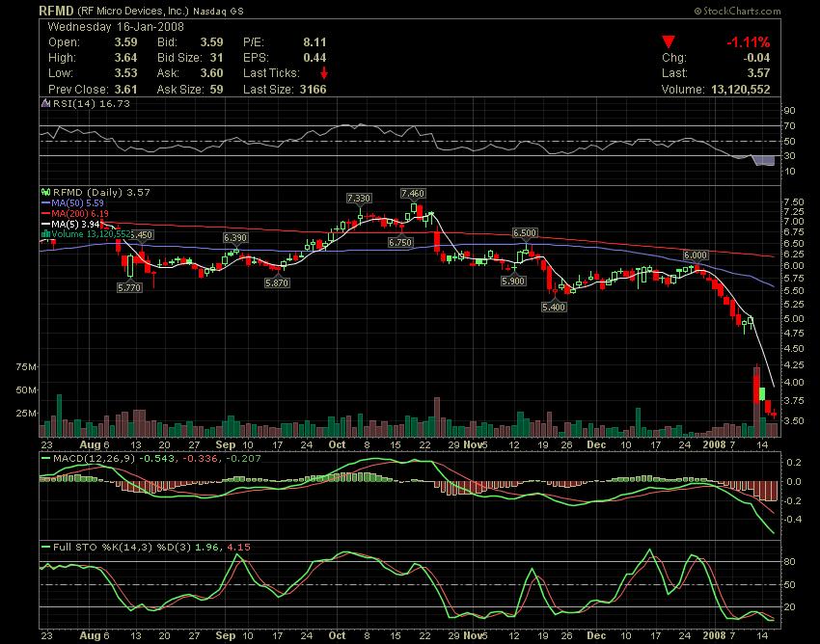Click the P/E value 8.11
Viewport: 820px width, 644px height.
coord(314,42)
